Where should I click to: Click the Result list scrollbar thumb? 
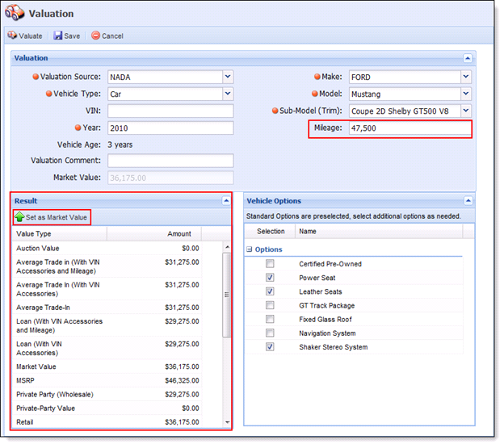[x=227, y=295]
